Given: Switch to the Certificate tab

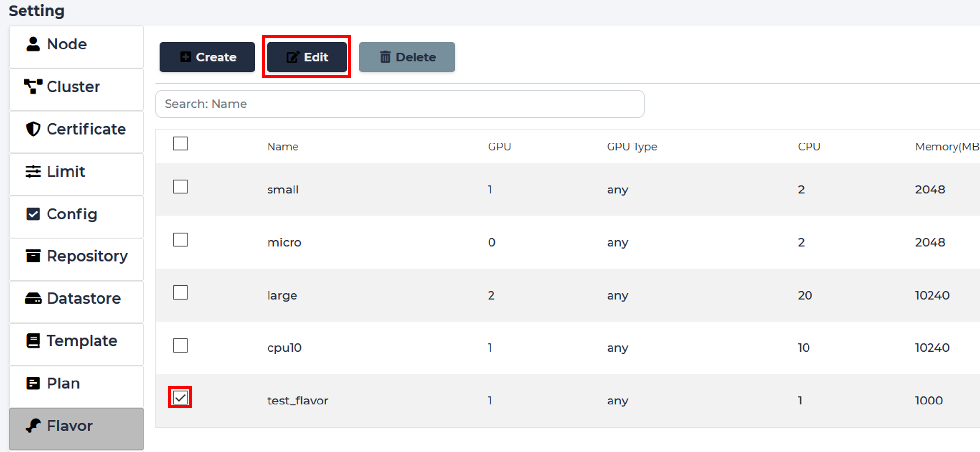Looking at the screenshot, I should [x=76, y=132].
